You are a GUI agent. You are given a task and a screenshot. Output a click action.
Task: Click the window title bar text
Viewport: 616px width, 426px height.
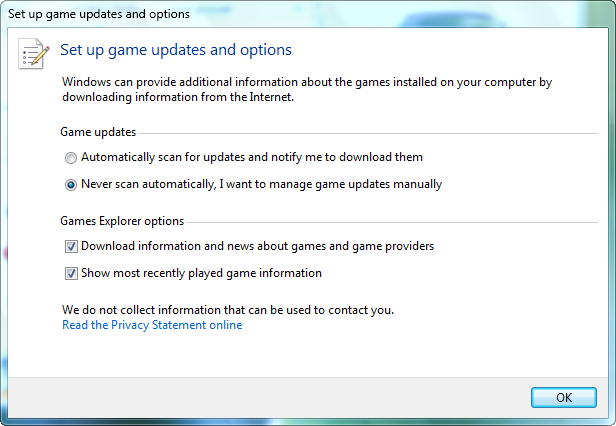point(99,14)
